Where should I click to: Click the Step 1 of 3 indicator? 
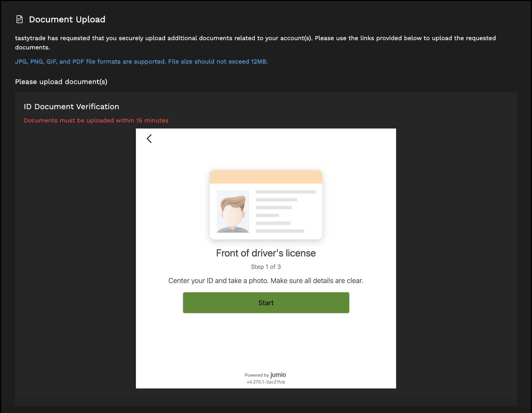265,267
